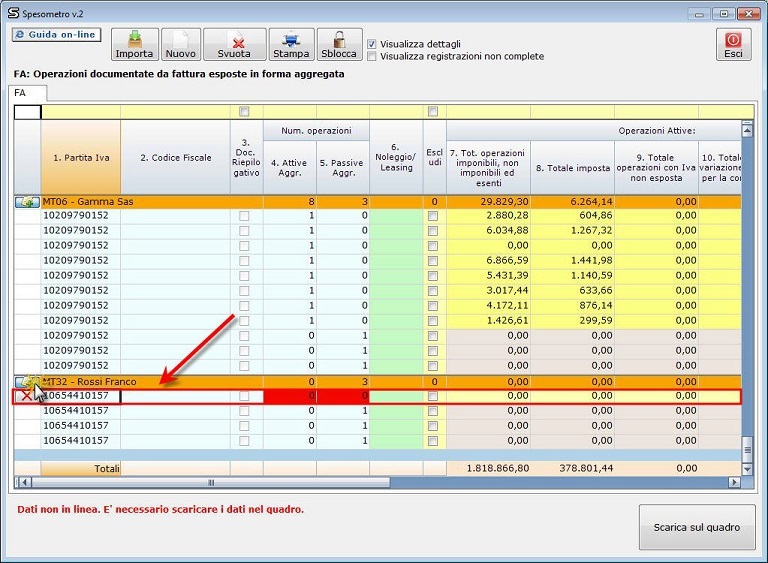Click the cell with value 6.866,59
This screenshot has width=768, height=563.
point(488,261)
